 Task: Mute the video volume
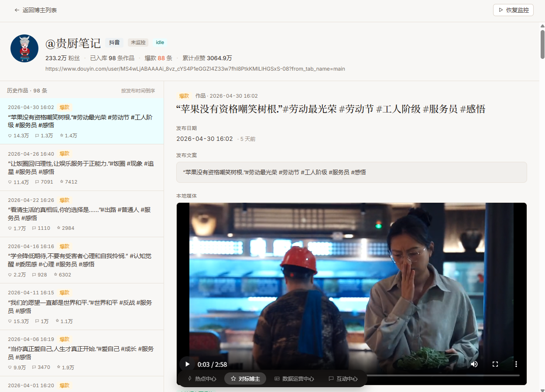coord(474,364)
